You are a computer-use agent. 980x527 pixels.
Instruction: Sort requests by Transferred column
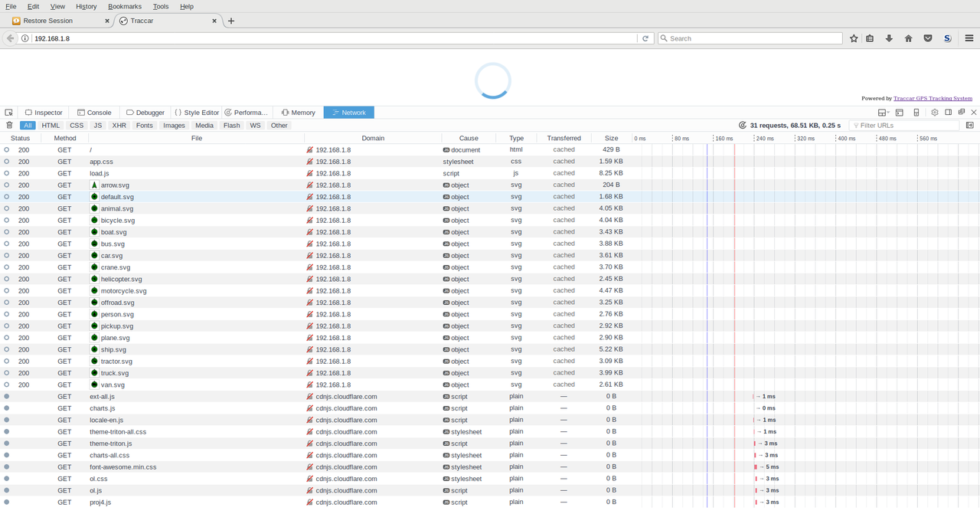[564, 139]
